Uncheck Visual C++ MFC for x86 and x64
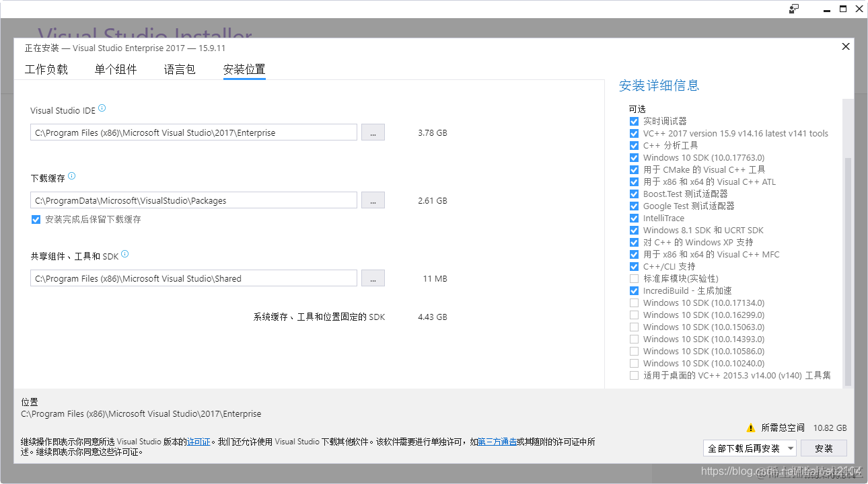 (634, 254)
